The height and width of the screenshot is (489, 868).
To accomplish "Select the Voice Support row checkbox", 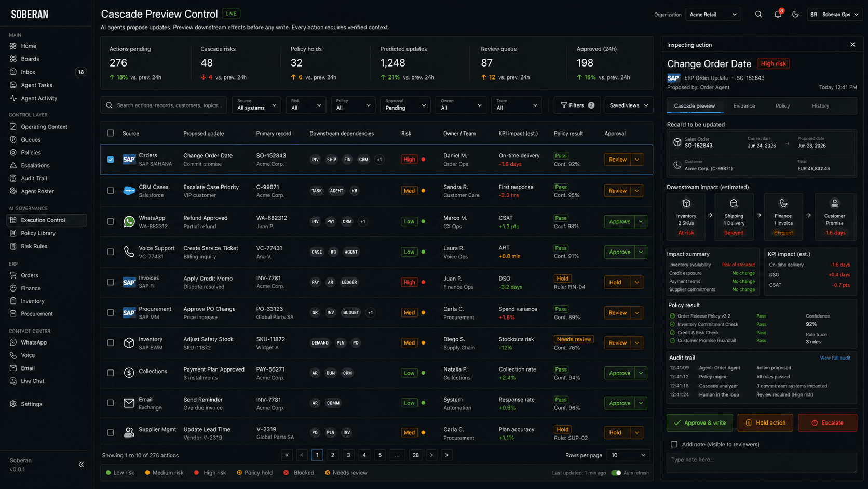I will click(111, 252).
